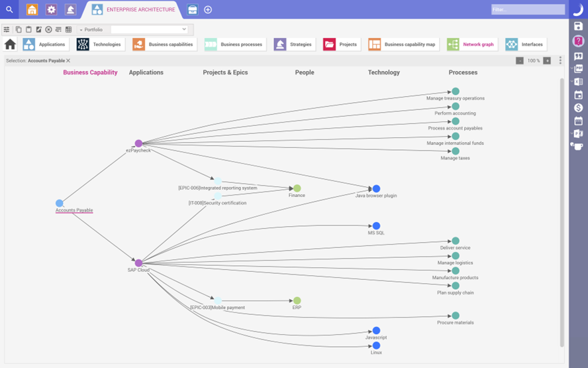Image resolution: width=588 pixels, height=368 pixels.
Task: Open the briefcase icon in top bar
Action: pyautogui.click(x=192, y=9)
